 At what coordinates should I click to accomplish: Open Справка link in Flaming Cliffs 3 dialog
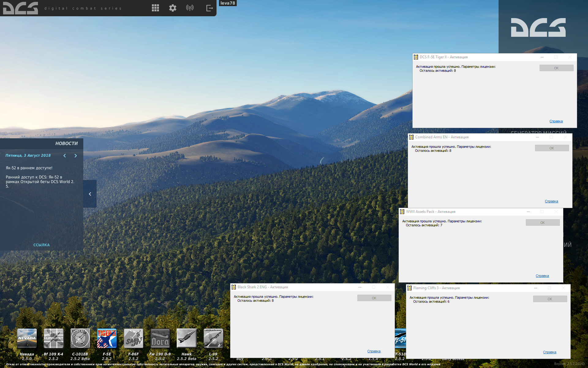550,352
